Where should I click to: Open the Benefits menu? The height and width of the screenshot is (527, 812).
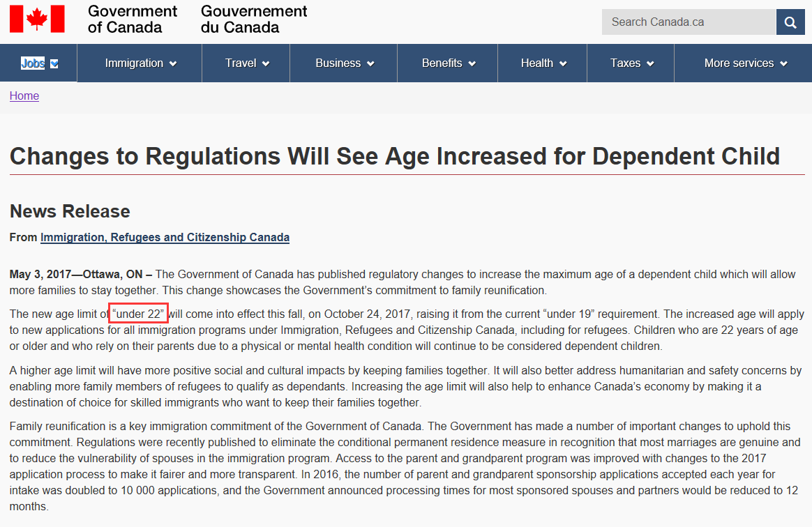448,63
